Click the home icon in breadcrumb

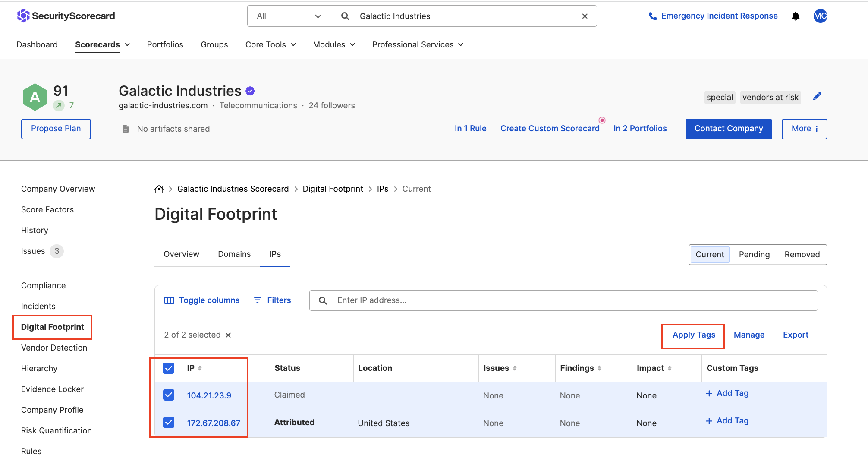(x=159, y=189)
